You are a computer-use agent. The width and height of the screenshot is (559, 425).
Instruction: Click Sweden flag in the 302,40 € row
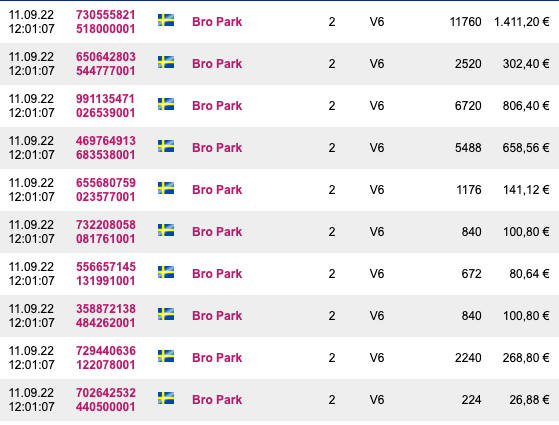(x=166, y=62)
